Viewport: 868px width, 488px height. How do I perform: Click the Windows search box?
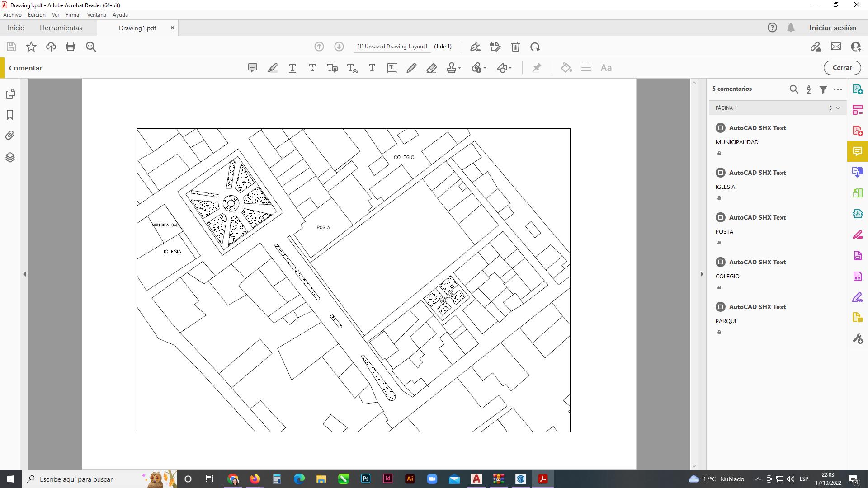tap(86, 479)
